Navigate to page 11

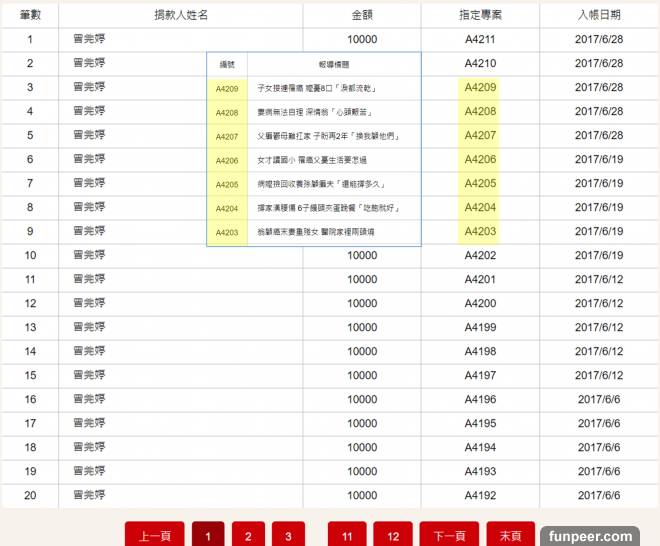point(346,536)
